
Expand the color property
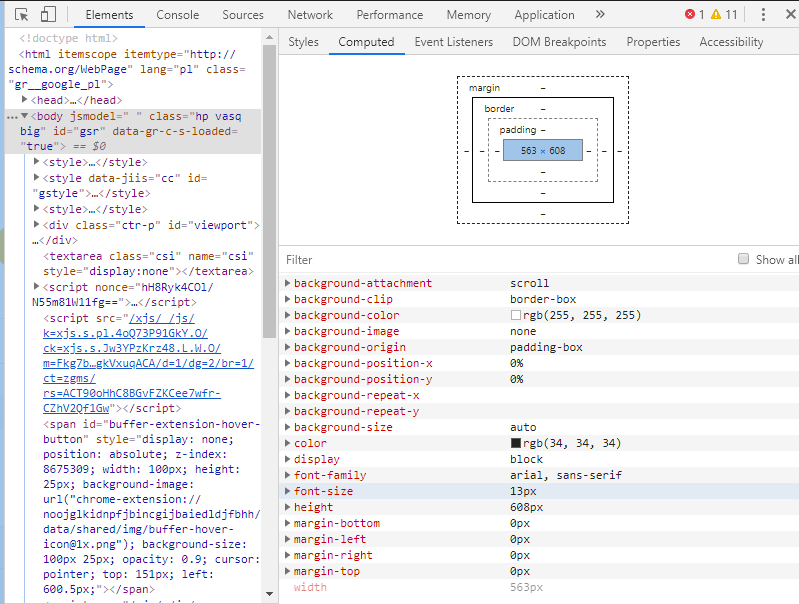coord(287,443)
